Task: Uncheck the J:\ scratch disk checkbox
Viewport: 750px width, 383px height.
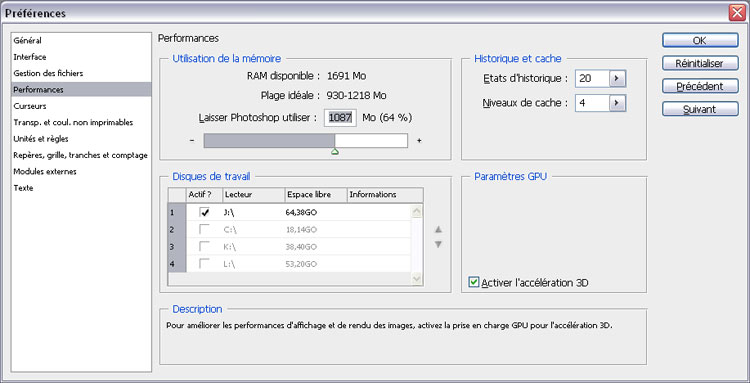Action: coord(205,212)
